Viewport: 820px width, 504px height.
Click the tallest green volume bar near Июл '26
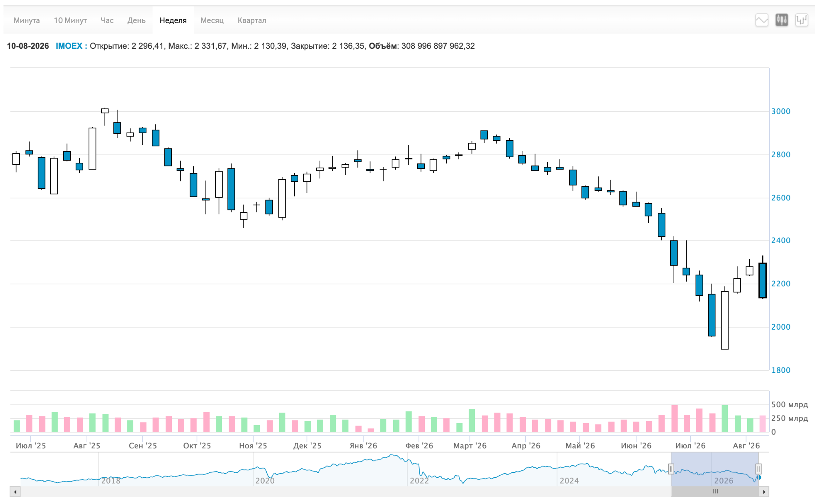(x=725, y=418)
